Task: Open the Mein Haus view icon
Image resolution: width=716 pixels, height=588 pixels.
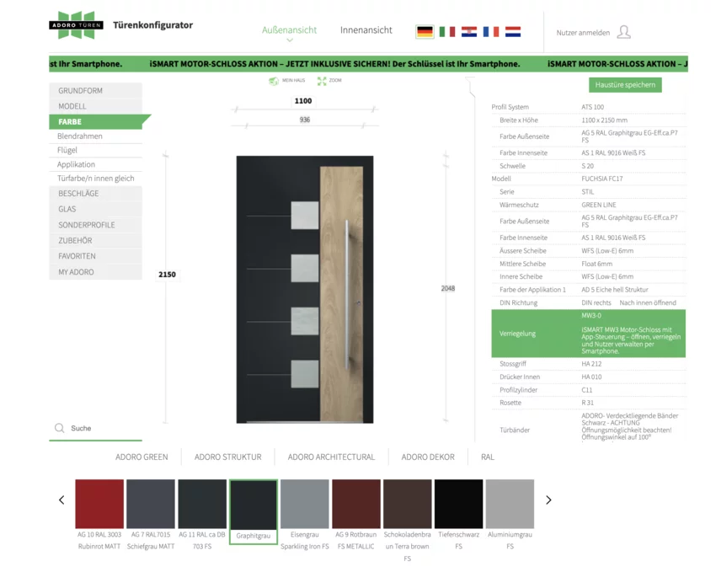Action: pos(274,81)
